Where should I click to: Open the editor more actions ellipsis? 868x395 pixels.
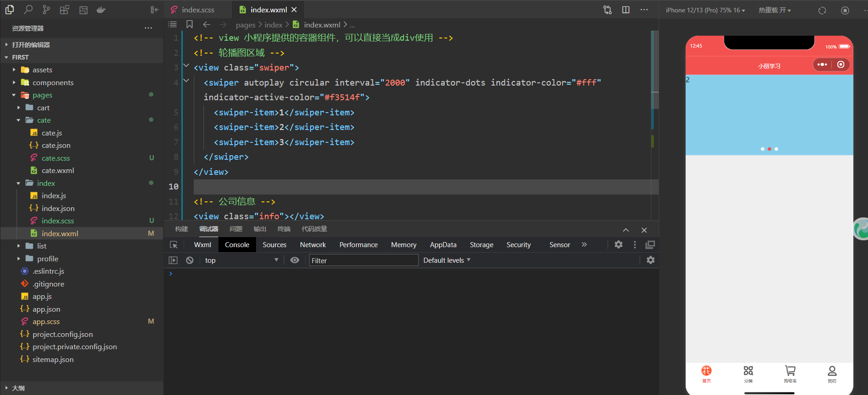(x=644, y=10)
